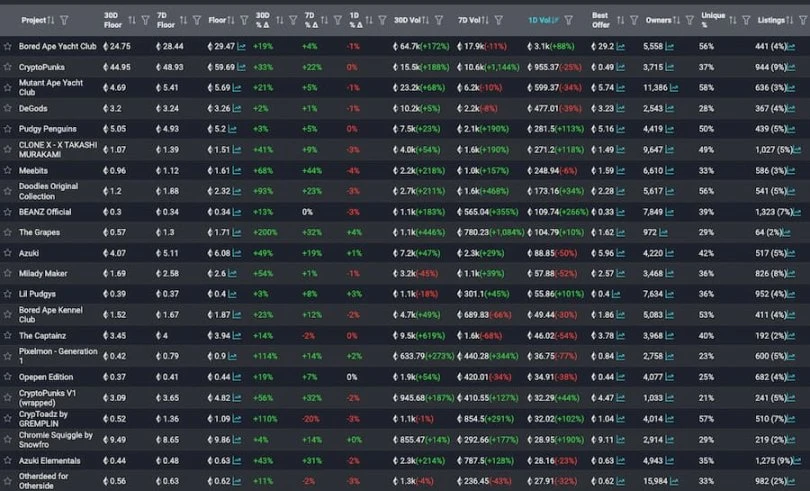Open the Mutant Ape Yacht Club project

click(48, 87)
